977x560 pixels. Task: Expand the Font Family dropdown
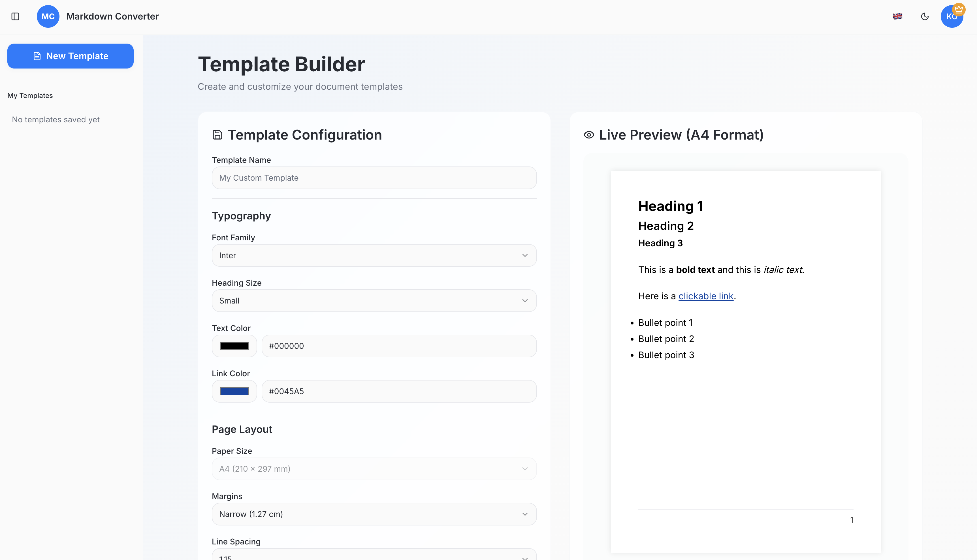coord(374,255)
